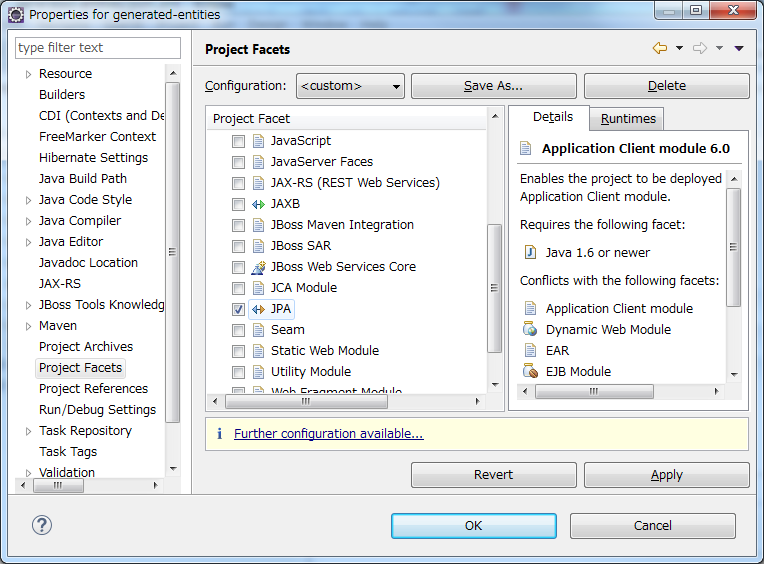Click the EJB Module icon
This screenshot has width=764, height=564.
click(530, 371)
